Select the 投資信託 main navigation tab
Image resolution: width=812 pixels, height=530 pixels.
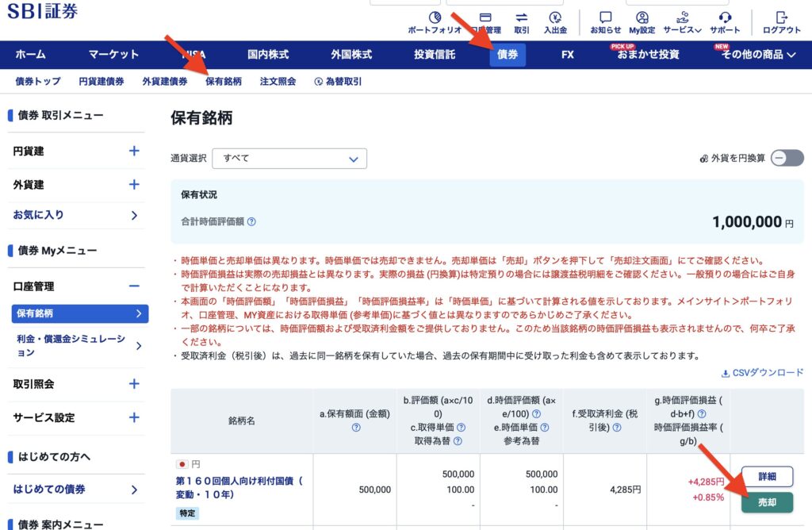point(435,55)
